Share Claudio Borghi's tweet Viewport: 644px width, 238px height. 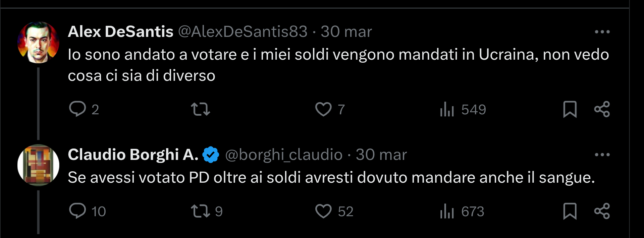pos(603,212)
